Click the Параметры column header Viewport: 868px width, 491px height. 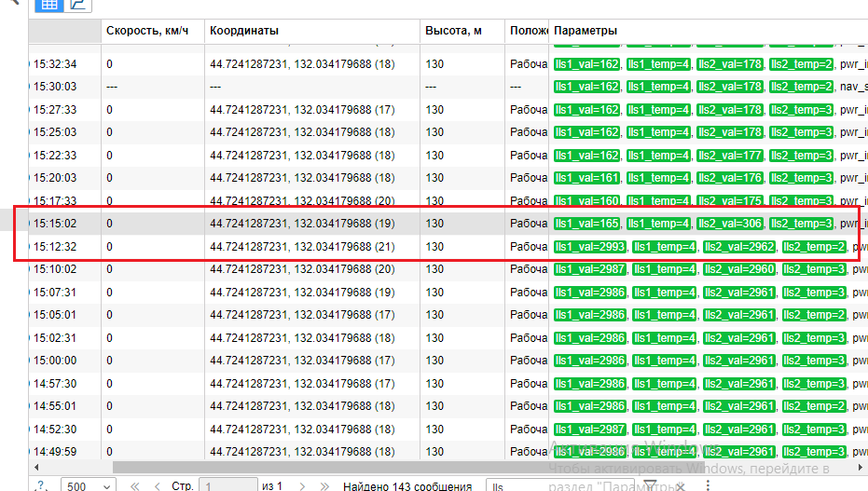tap(586, 31)
